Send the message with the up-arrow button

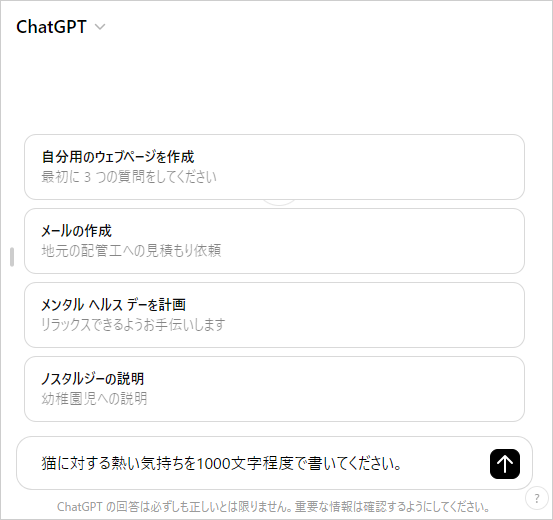pos(505,464)
